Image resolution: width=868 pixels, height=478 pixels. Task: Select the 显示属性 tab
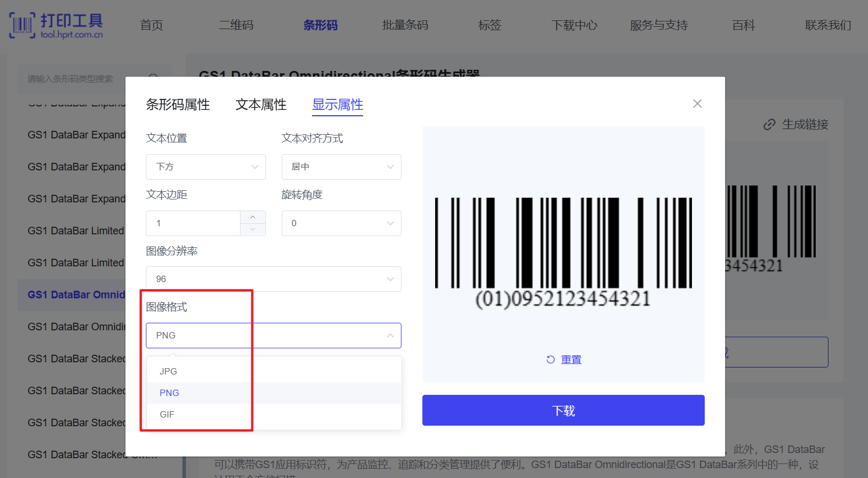coord(338,105)
